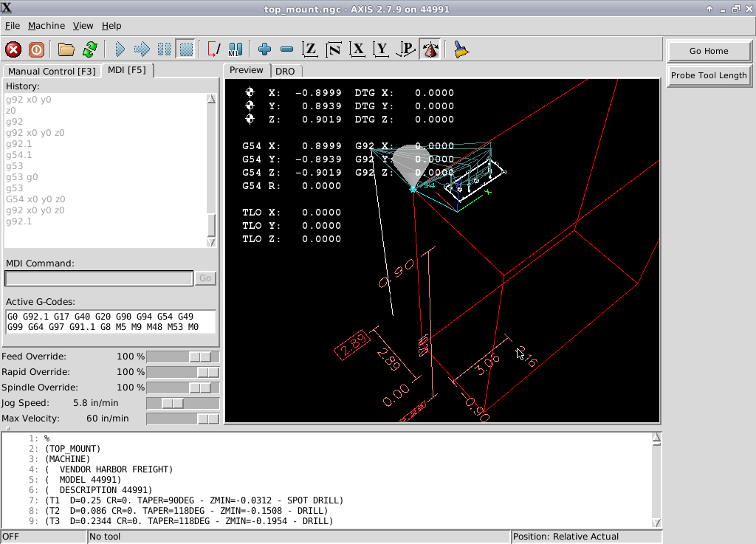Click the Active G-Codes display box
The image size is (756, 544).
pos(111,321)
